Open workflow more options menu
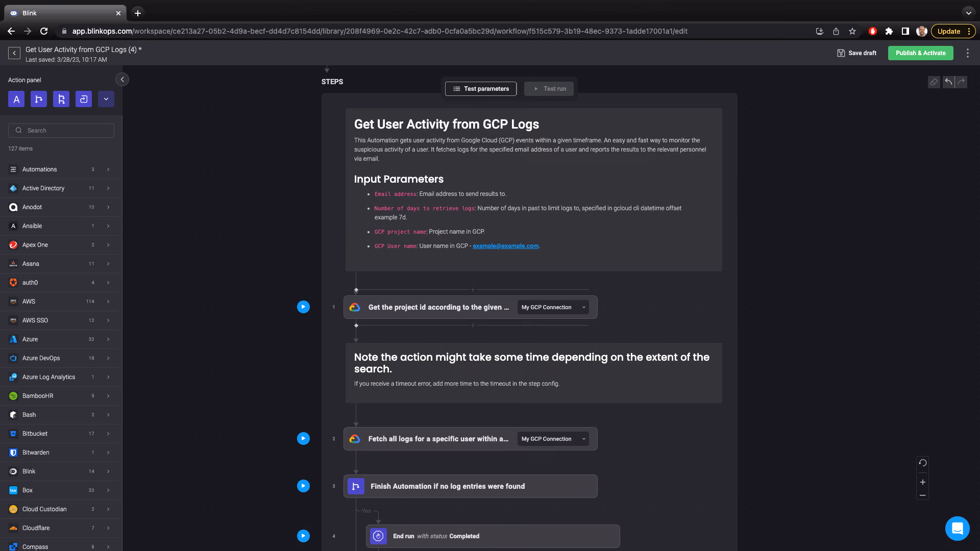The height and width of the screenshot is (551, 980). coord(967,53)
